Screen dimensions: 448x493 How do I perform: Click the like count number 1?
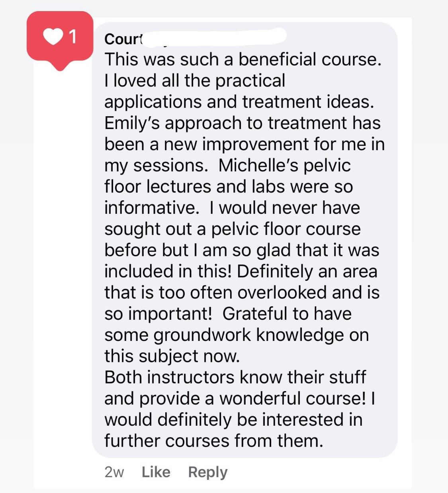pyautogui.click(x=72, y=37)
